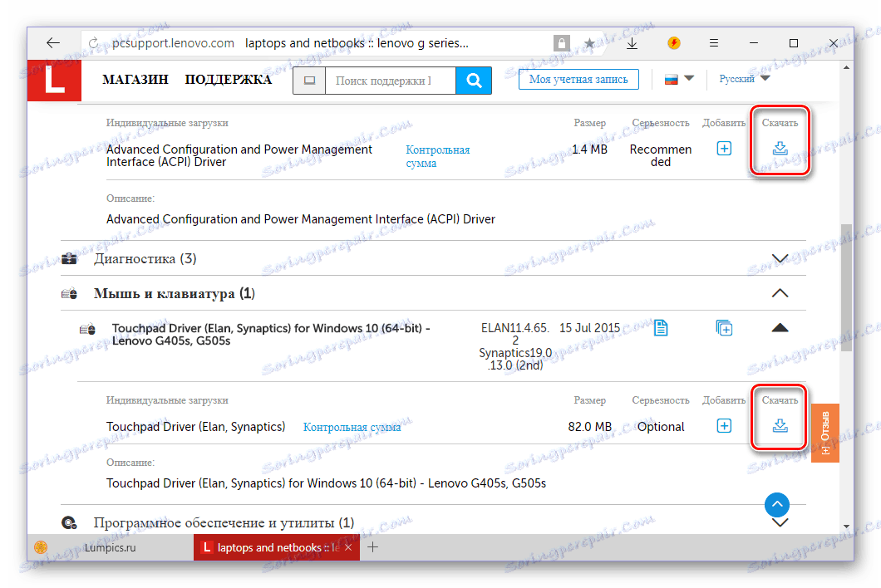Download the Touchpad Driver 82.0 MB file
The height and width of the screenshot is (588, 881).
[x=780, y=426]
